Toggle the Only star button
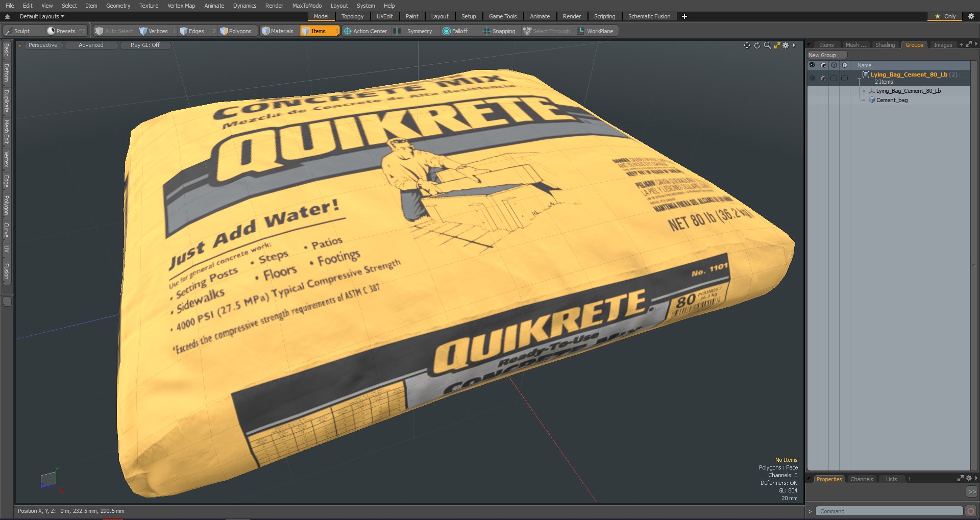This screenshot has width=980, height=520. tap(945, 16)
